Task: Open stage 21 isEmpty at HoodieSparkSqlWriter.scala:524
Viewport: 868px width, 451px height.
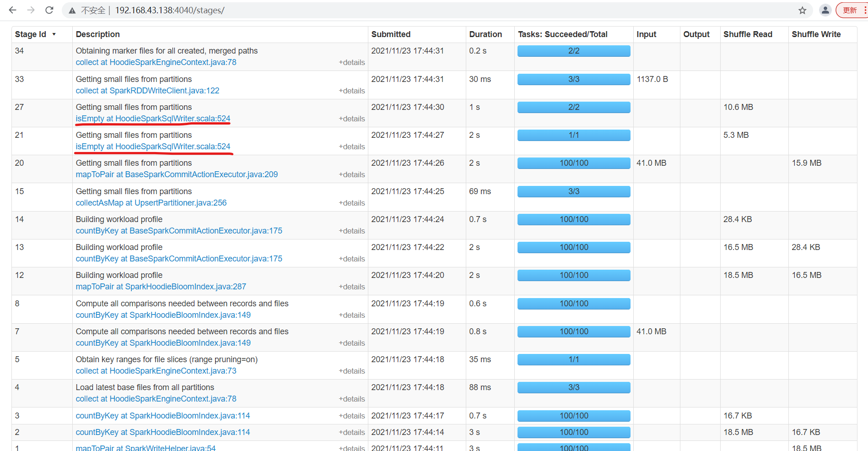Action: click(x=153, y=147)
